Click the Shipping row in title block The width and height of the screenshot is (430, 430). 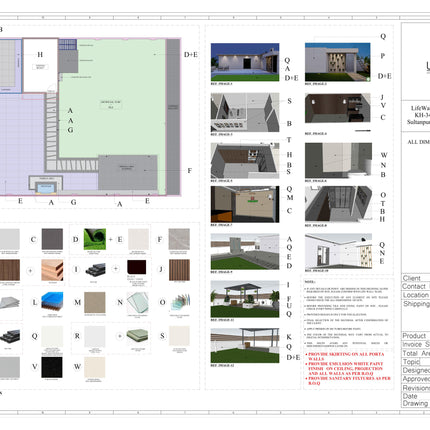click(416, 315)
